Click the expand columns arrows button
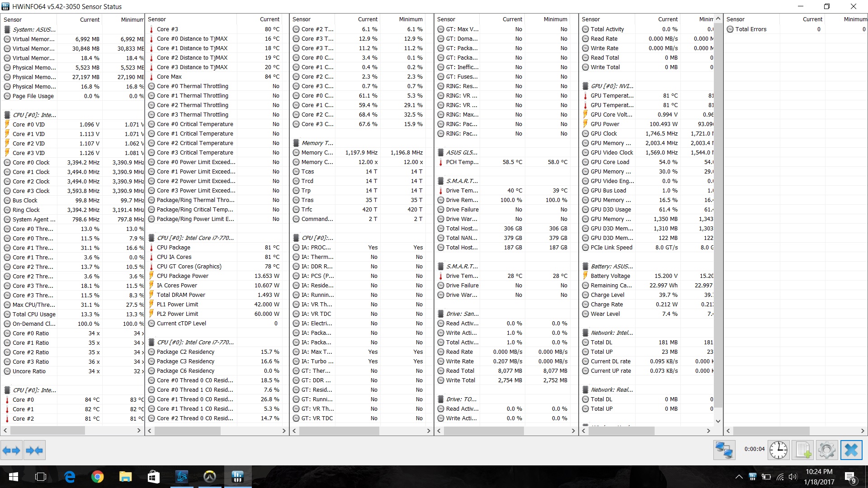The height and width of the screenshot is (488, 868). 11,450
